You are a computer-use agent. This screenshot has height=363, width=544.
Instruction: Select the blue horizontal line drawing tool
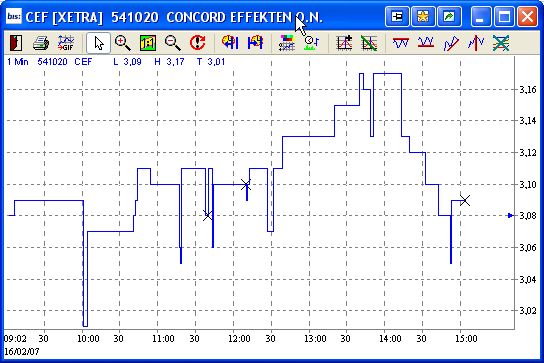click(401, 43)
